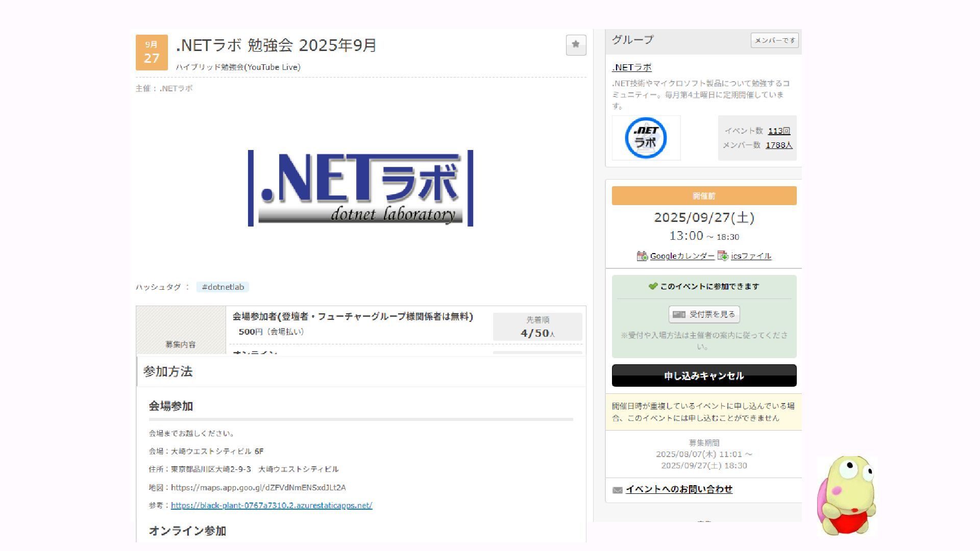The width and height of the screenshot is (980, 551).
Task: Click the ics file download icon
Action: click(x=723, y=256)
